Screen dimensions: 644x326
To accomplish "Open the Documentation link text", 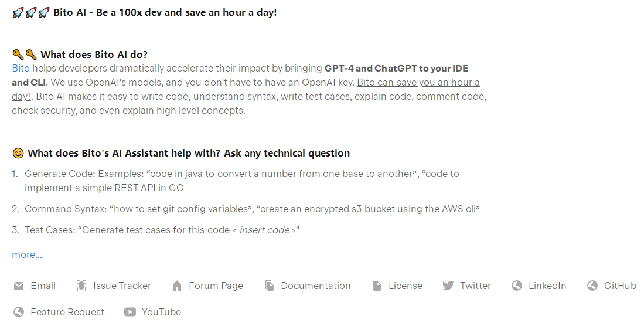I will point(315,286).
